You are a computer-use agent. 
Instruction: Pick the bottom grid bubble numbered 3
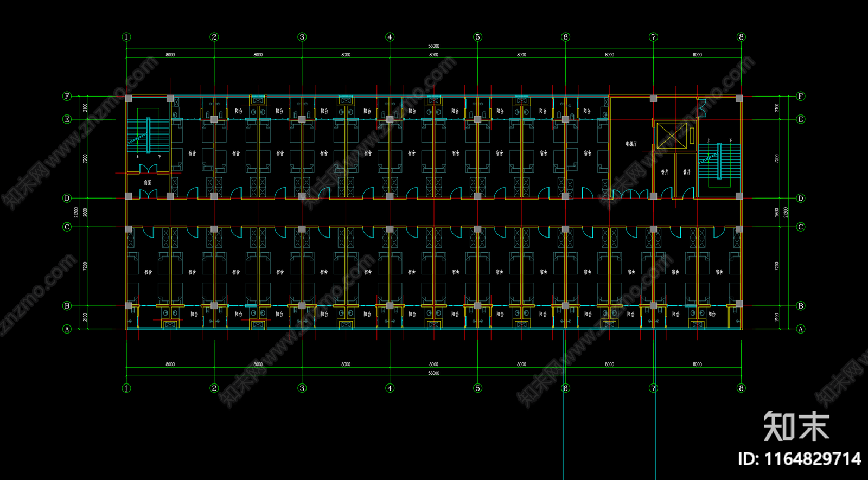coord(302,388)
